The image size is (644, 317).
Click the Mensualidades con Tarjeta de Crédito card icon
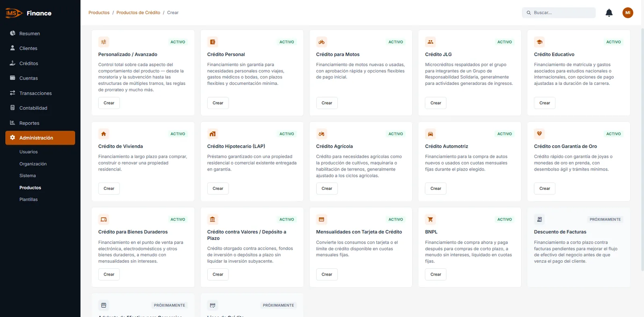point(321,220)
